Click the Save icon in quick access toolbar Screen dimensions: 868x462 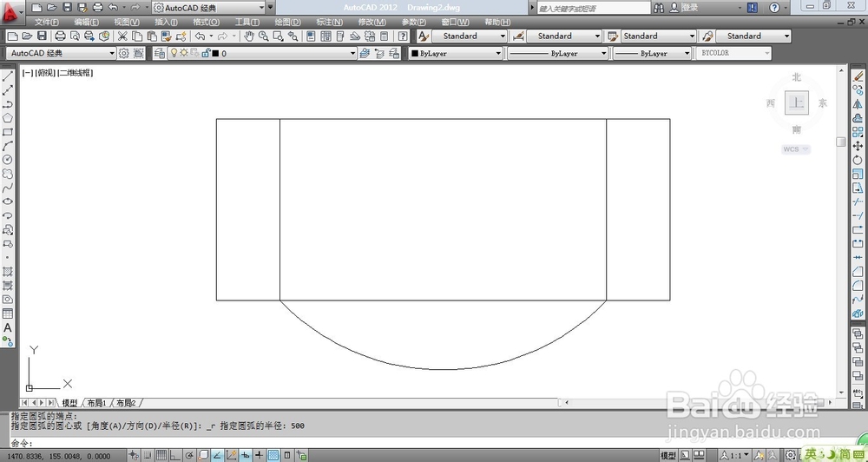[67, 8]
